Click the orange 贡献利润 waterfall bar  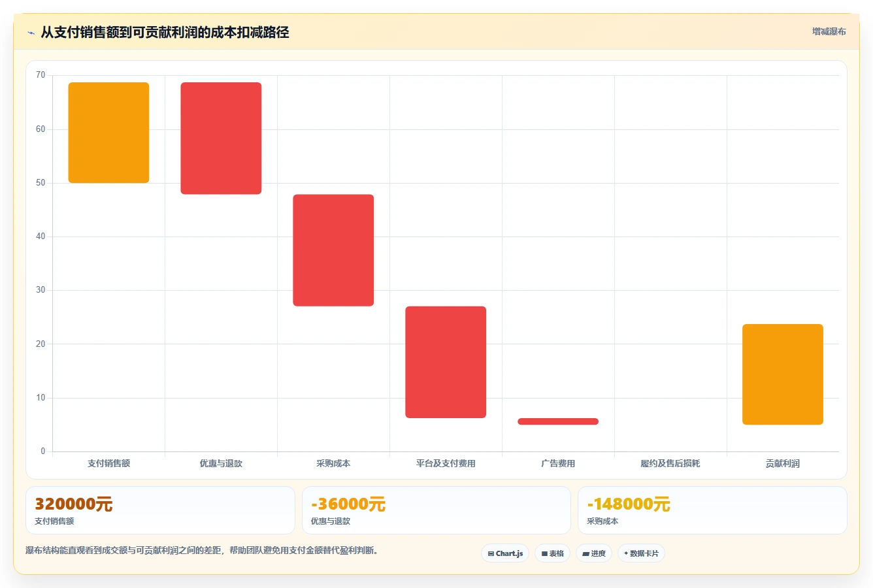(783, 374)
